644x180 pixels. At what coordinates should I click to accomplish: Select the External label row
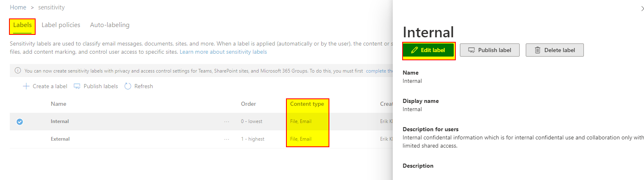[60, 139]
